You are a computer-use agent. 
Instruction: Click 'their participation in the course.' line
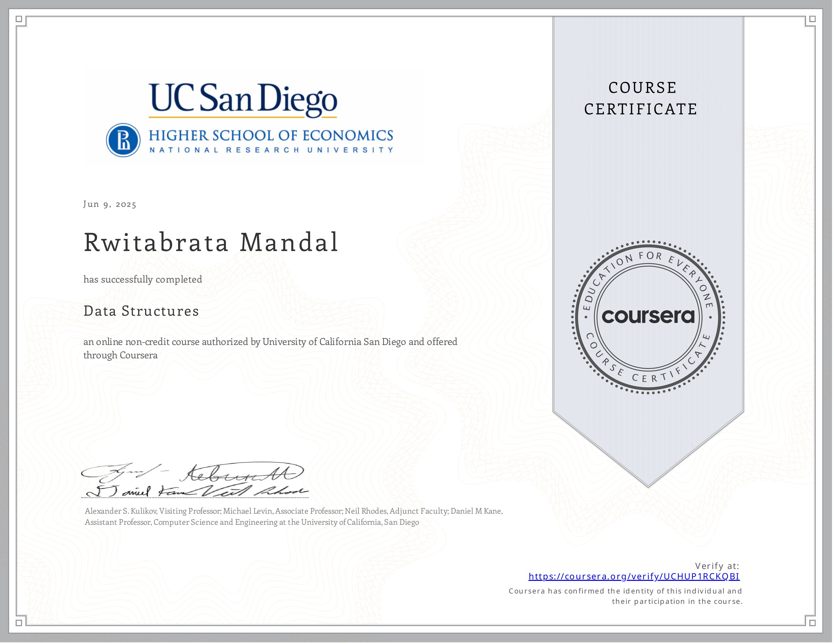677,602
